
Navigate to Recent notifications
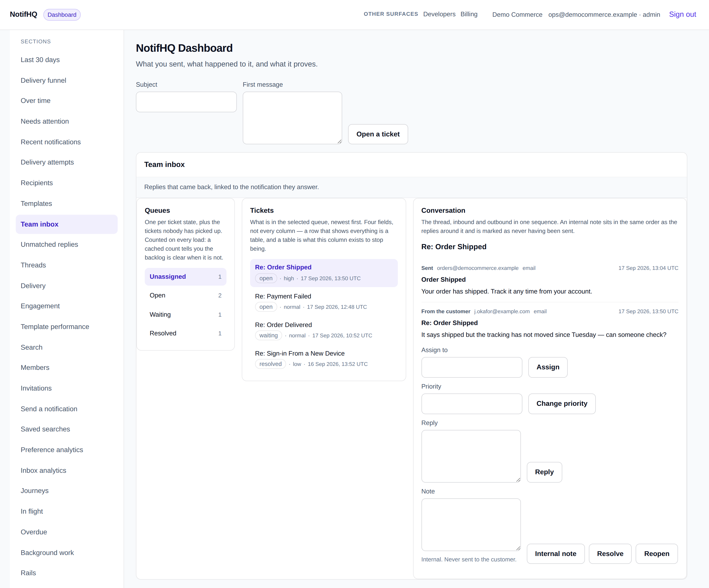point(66,142)
